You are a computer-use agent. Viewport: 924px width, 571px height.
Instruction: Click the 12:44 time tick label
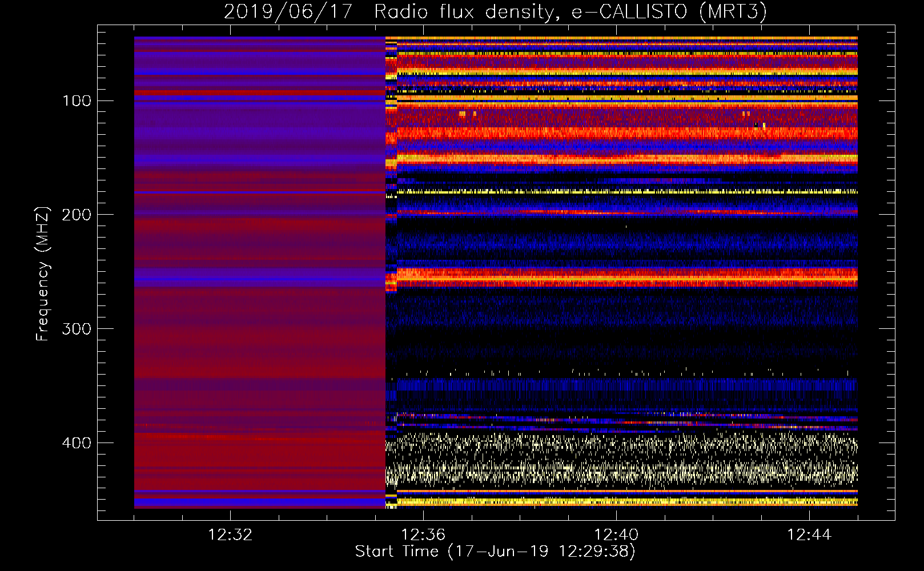point(809,535)
